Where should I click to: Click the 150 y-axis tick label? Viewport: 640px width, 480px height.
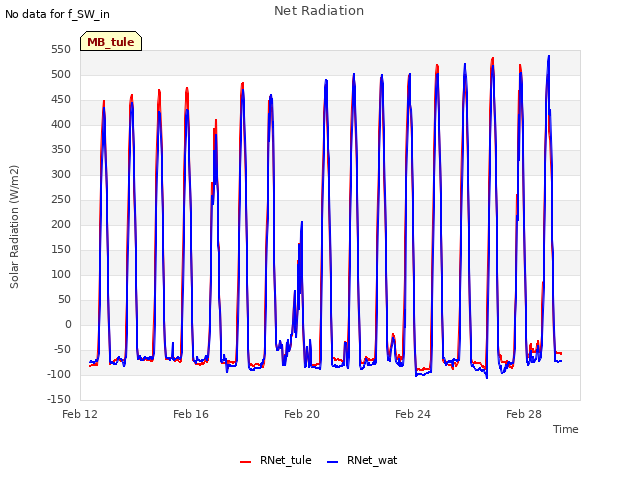point(61,249)
